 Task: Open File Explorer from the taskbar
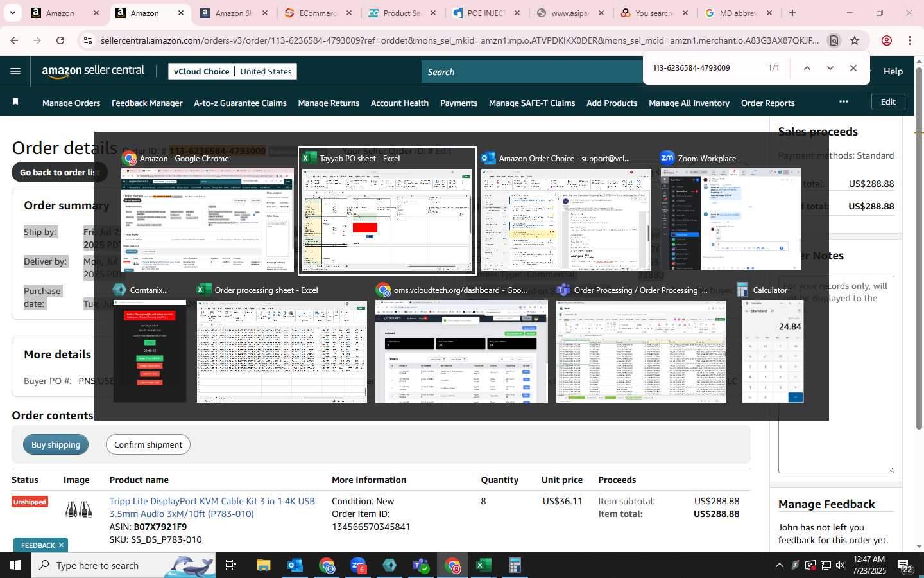tap(264, 565)
